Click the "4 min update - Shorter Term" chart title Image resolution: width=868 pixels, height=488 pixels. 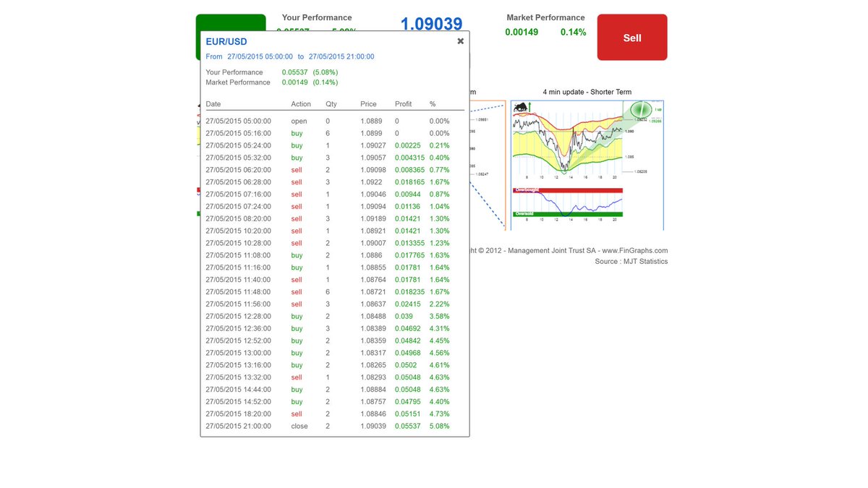[x=587, y=92]
